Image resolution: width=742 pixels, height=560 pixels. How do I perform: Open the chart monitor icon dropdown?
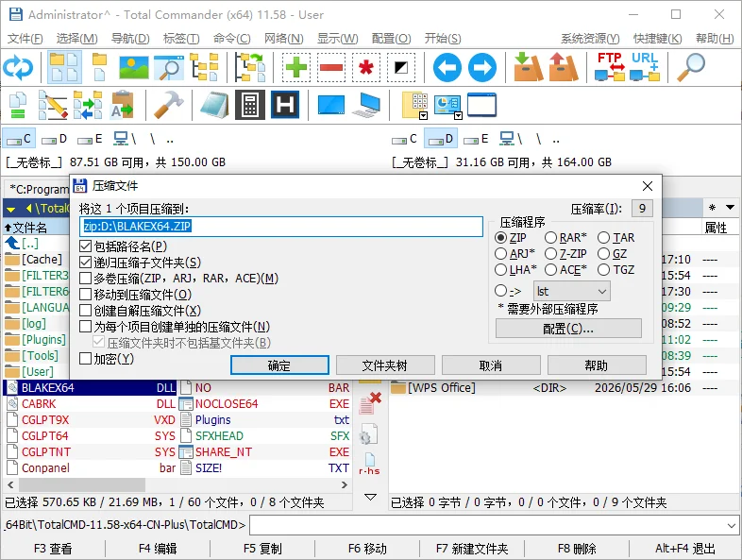coord(458,115)
